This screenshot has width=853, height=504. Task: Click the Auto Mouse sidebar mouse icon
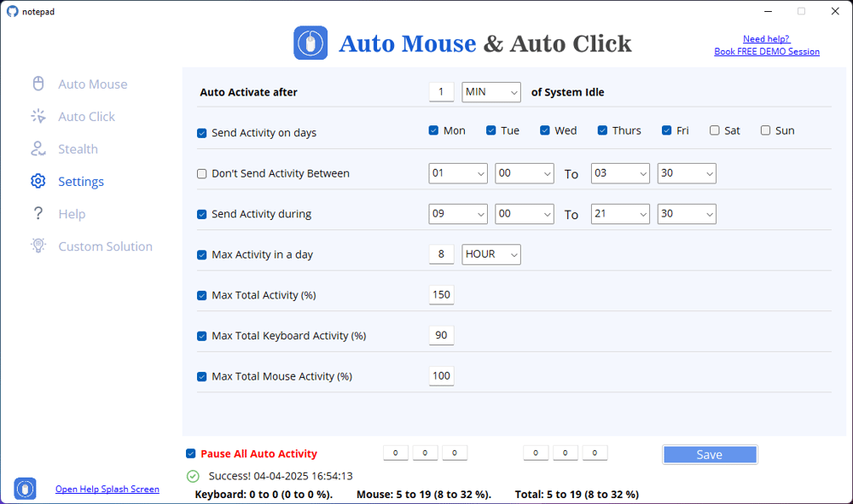click(38, 84)
